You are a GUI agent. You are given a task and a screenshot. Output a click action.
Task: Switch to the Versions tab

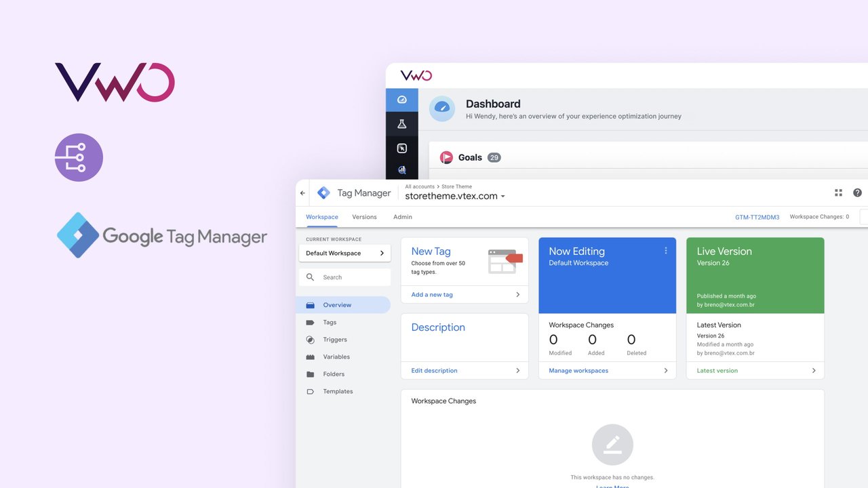coord(364,217)
